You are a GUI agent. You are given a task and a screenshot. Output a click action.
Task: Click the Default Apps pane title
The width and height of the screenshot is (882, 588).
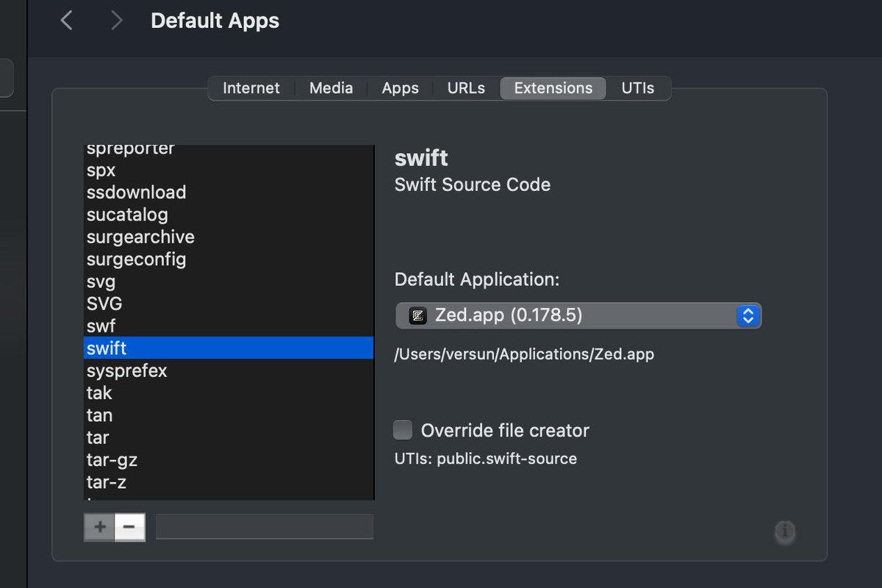(x=215, y=21)
